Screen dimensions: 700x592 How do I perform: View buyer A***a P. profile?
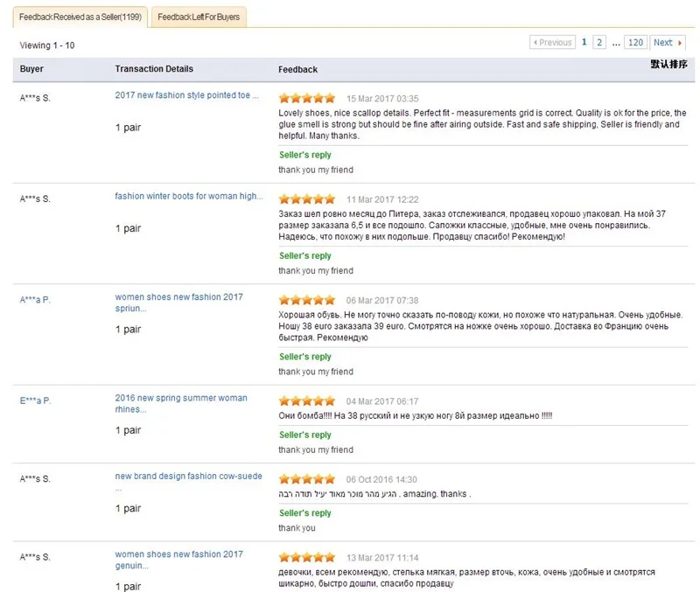tap(35, 299)
